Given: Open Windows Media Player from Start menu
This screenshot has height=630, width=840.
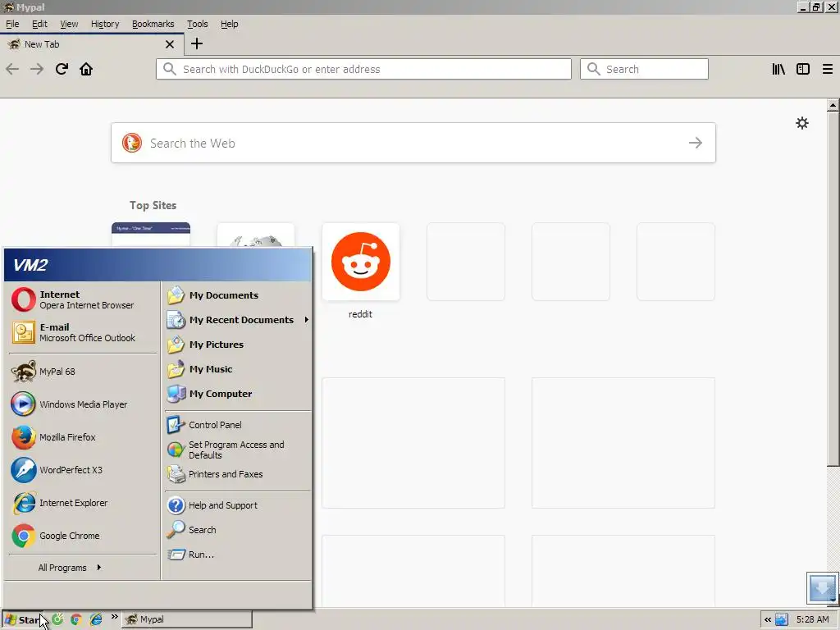Looking at the screenshot, I should [x=83, y=404].
